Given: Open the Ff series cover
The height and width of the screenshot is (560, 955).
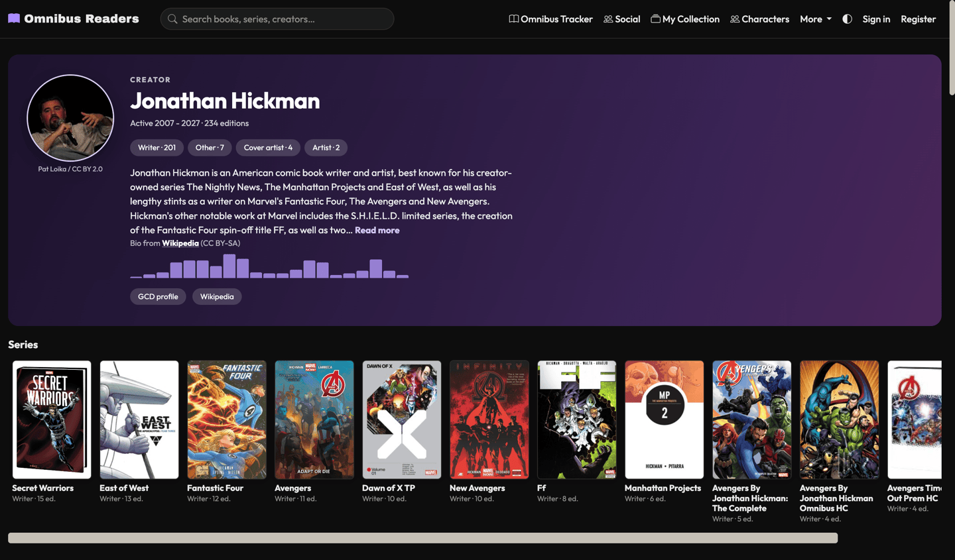Looking at the screenshot, I should (577, 420).
